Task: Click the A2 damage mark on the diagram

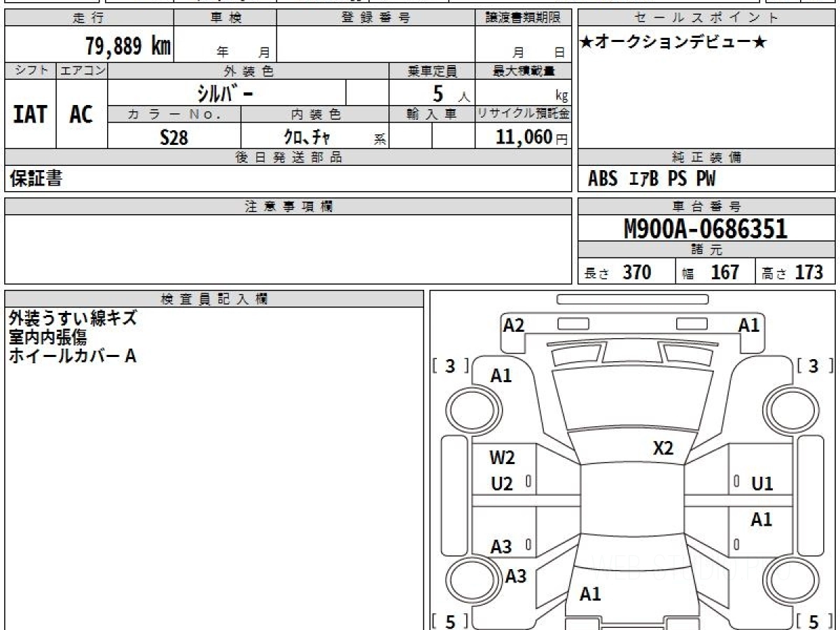Action: 514,325
